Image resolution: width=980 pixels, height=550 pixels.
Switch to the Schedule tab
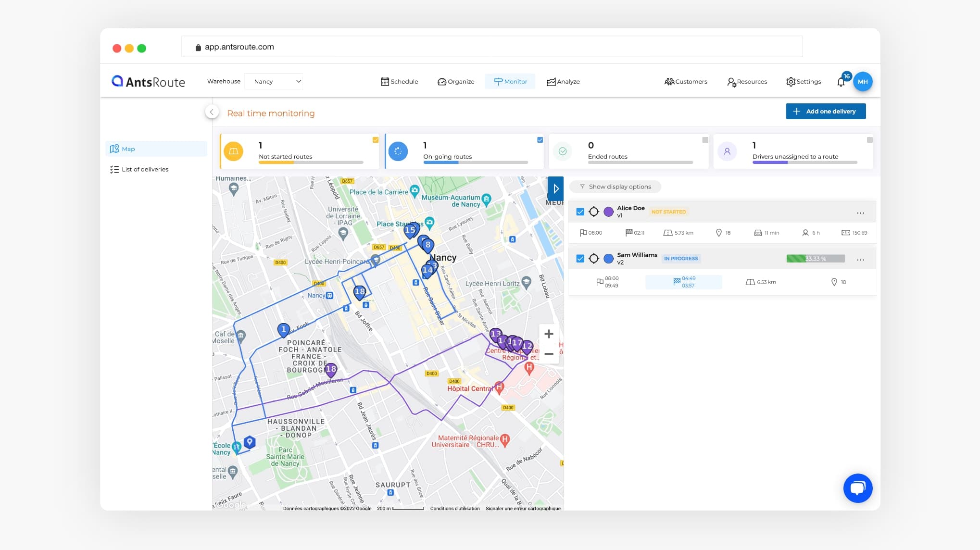pos(399,82)
